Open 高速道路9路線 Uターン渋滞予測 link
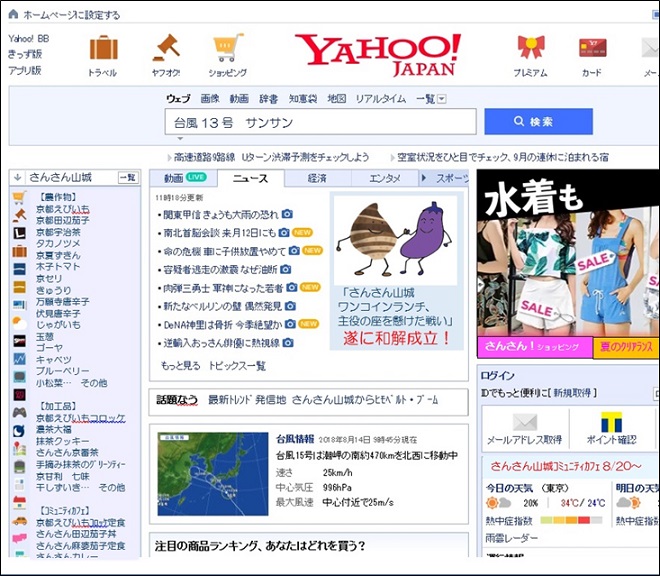The image size is (660, 576). pos(271,157)
